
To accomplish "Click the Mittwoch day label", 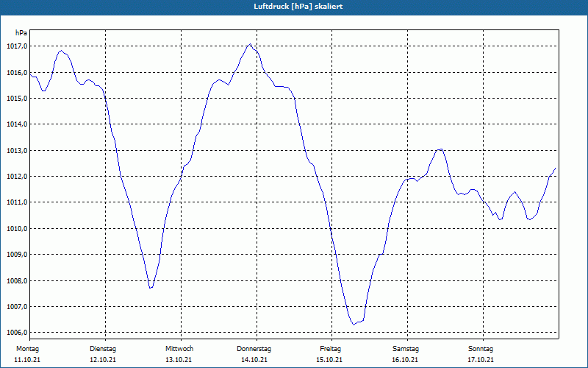I will [x=179, y=349].
